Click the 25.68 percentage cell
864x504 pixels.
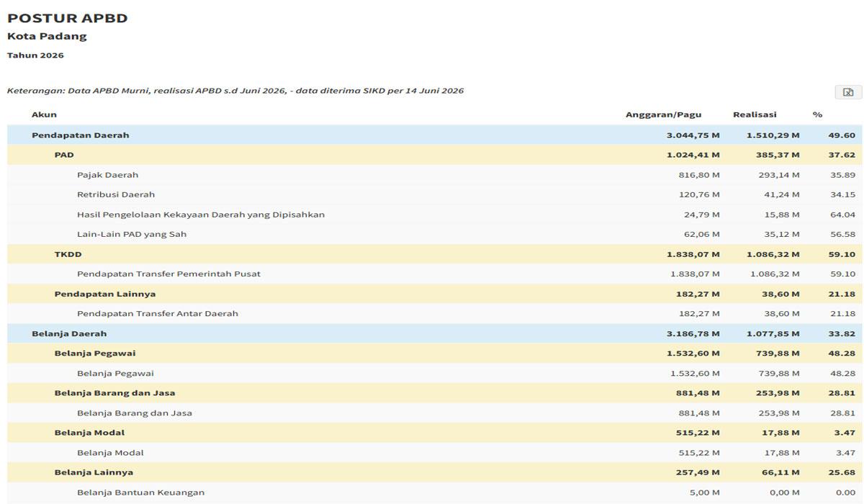842,472
